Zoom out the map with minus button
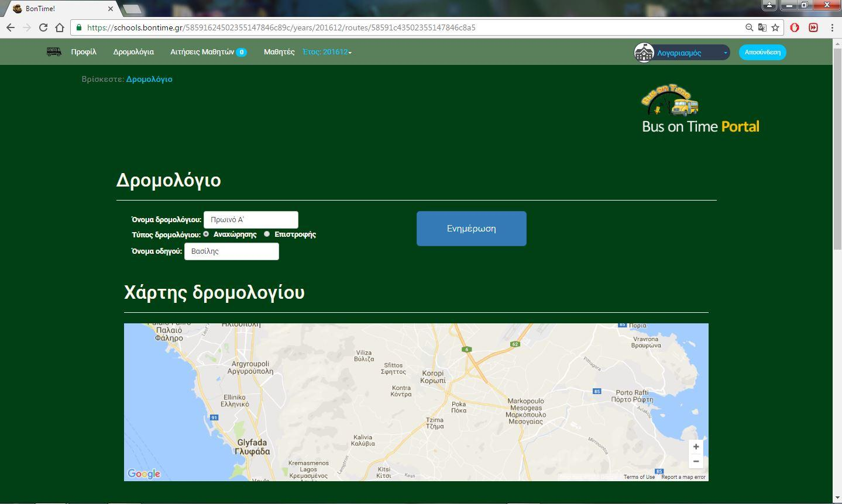 (696, 461)
